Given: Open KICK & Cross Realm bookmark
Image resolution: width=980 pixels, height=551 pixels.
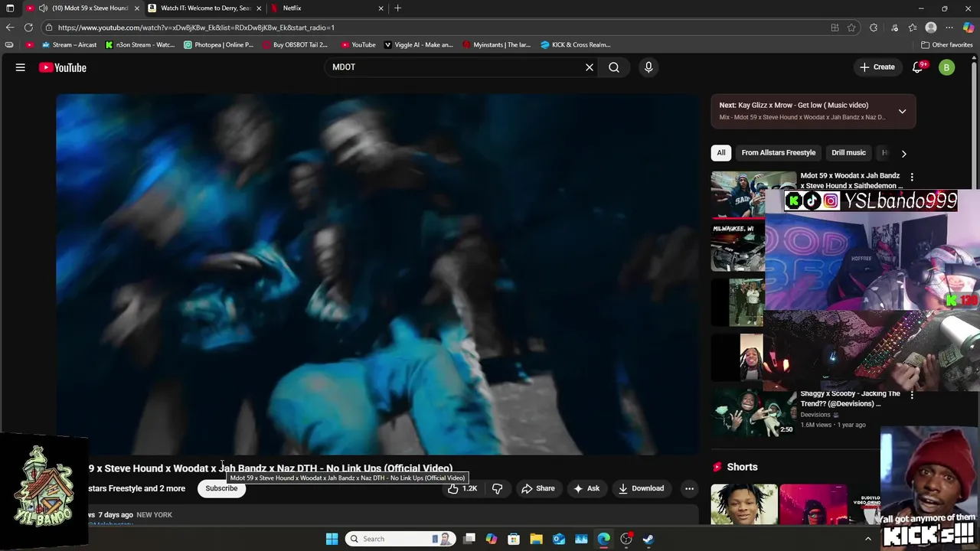Looking at the screenshot, I should 576,44.
